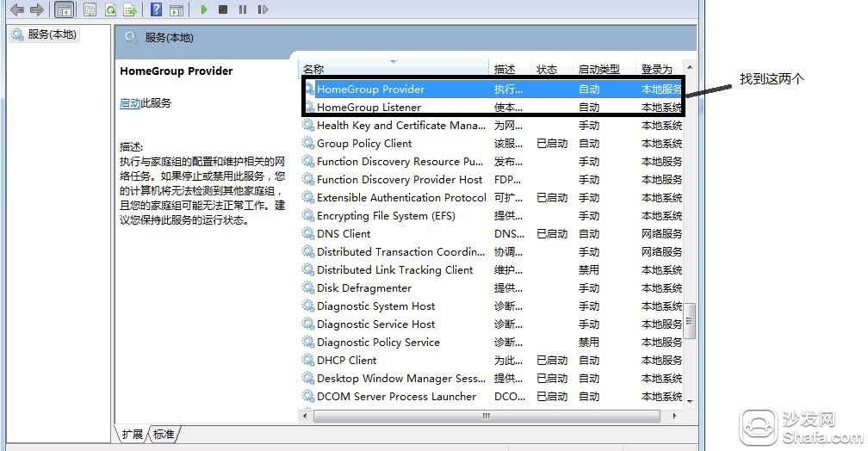Select Encrypting File System (EFS) service name

386,216
